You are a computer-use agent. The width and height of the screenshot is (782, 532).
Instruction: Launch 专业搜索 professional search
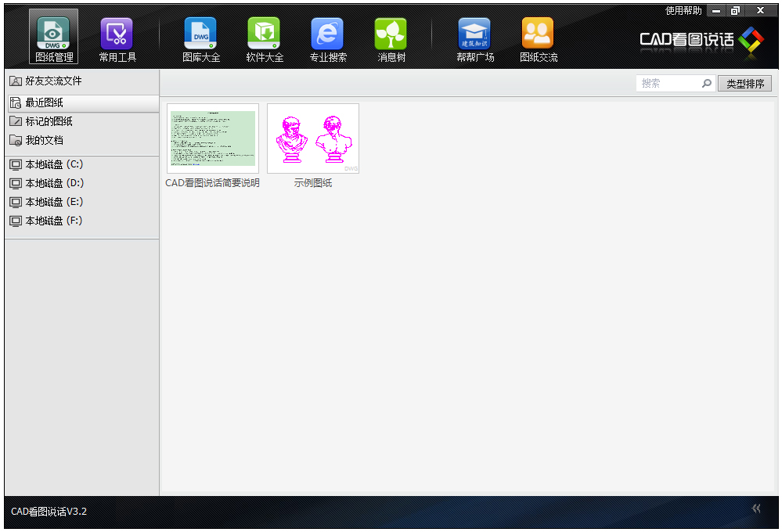point(328,40)
